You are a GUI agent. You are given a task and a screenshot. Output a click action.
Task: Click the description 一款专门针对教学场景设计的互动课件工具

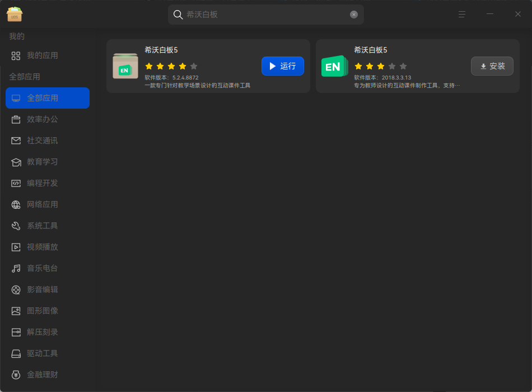(198, 86)
